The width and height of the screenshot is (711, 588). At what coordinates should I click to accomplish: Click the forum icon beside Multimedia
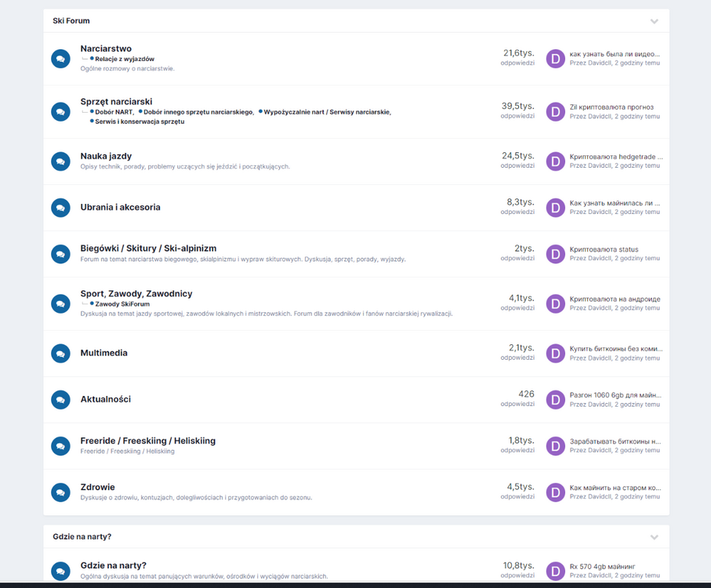tap(60, 354)
